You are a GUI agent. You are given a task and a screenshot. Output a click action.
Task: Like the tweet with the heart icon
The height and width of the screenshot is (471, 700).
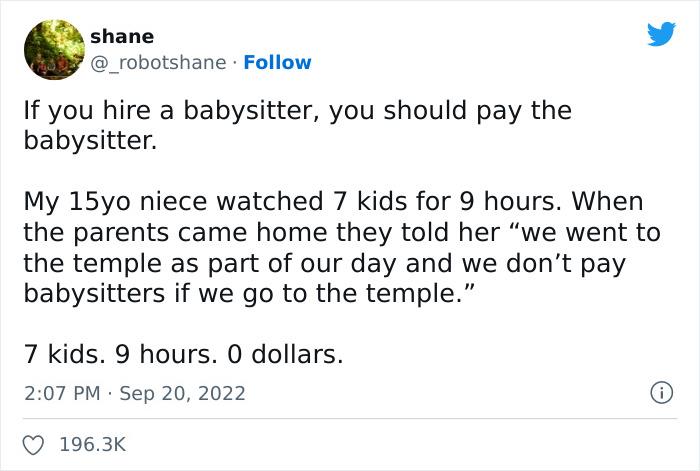pos(33,445)
